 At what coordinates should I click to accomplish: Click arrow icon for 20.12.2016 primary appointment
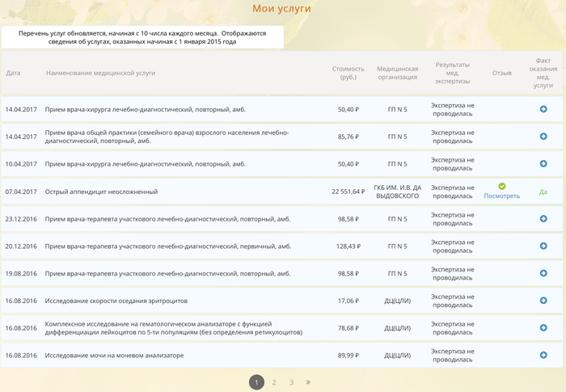pos(543,247)
